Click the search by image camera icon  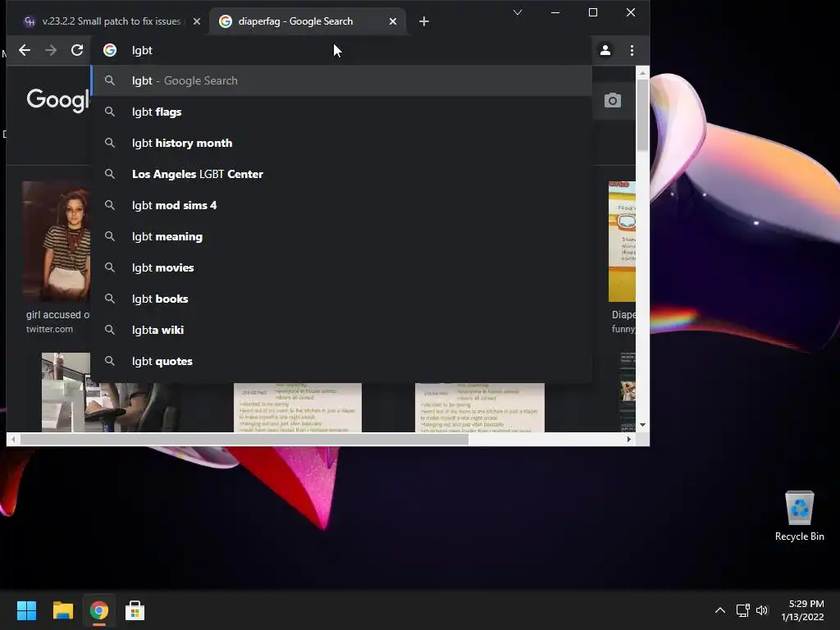click(x=612, y=100)
